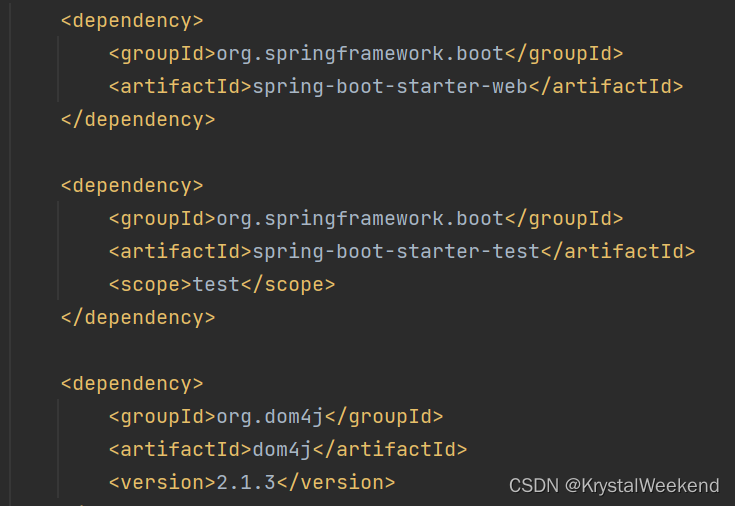
Task: Click the closing </dependency> tag after scope
Action: pyautogui.click(x=138, y=318)
